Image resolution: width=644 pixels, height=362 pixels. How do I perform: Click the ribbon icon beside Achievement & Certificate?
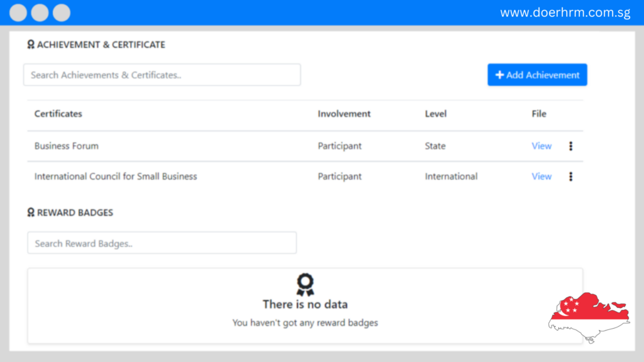tap(31, 45)
